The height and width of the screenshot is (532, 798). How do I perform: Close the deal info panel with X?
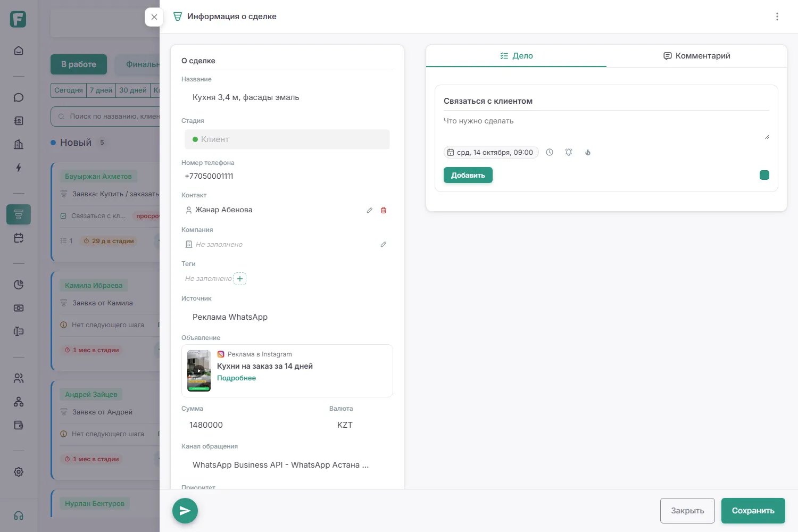pos(154,17)
